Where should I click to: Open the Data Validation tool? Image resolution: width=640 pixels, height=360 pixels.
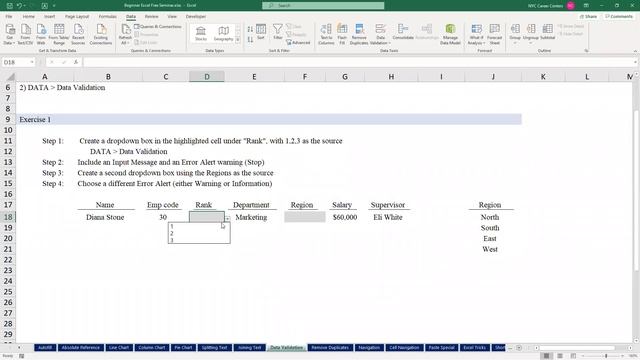tap(380, 34)
